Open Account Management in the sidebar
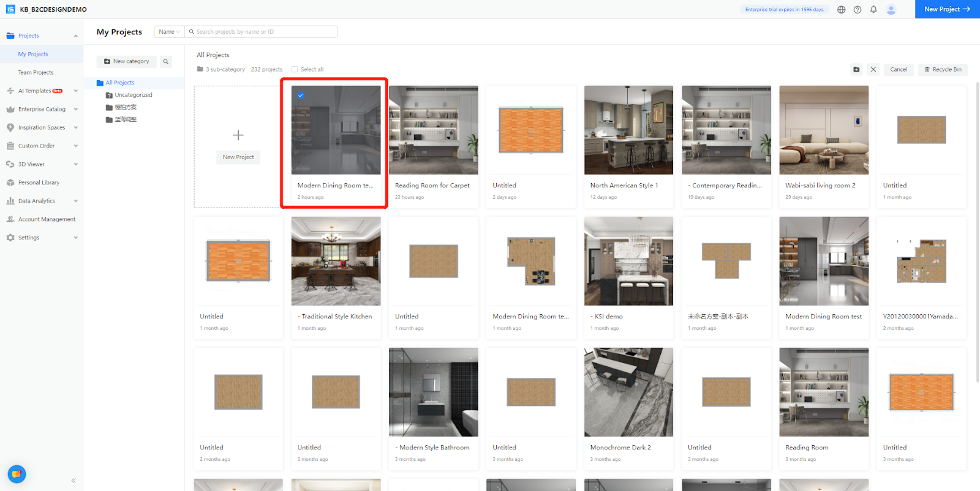 (x=47, y=219)
